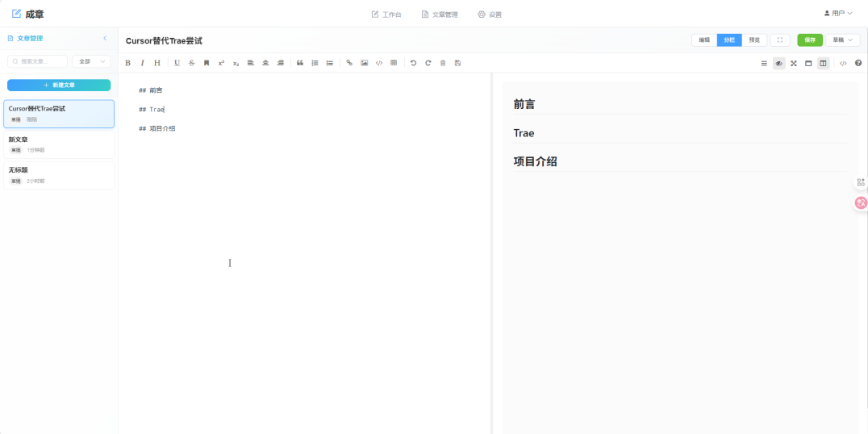868x434 pixels.
Task: Apply superscript formatting
Action: [x=221, y=63]
